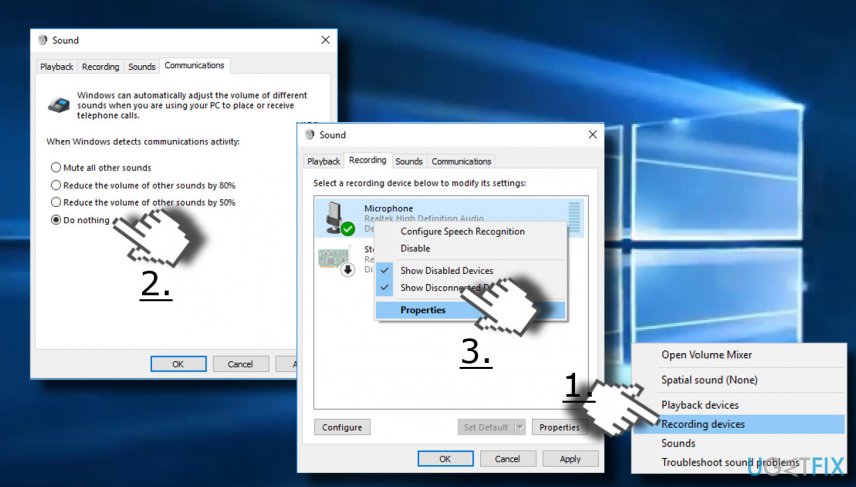Select Communications tab in back Sound window
Image resolution: width=856 pixels, height=487 pixels.
point(194,66)
